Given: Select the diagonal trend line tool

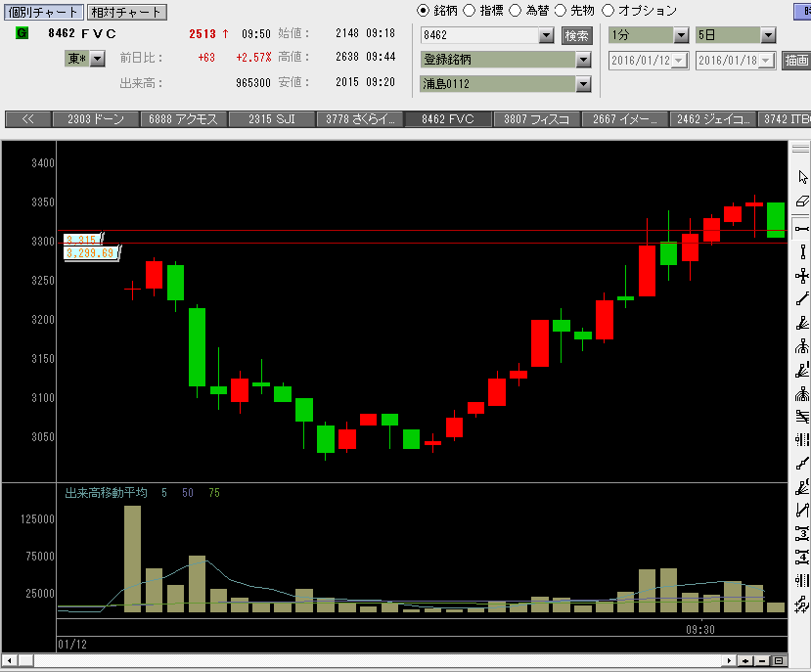Looking at the screenshot, I should [802, 299].
